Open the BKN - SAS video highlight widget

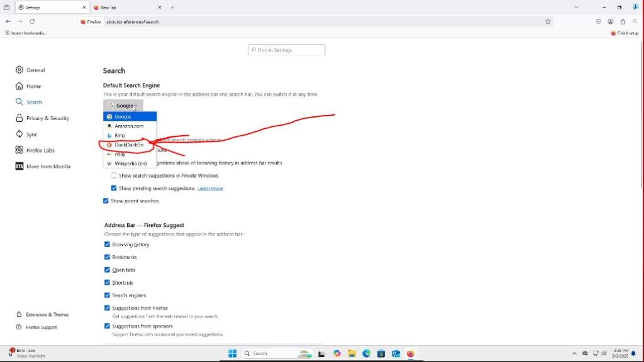(26, 353)
